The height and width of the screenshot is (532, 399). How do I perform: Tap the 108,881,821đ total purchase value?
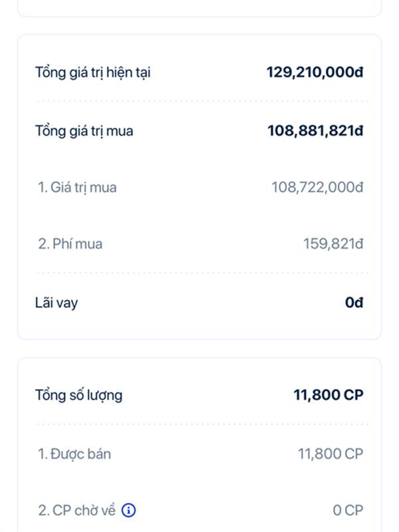pyautogui.click(x=315, y=130)
